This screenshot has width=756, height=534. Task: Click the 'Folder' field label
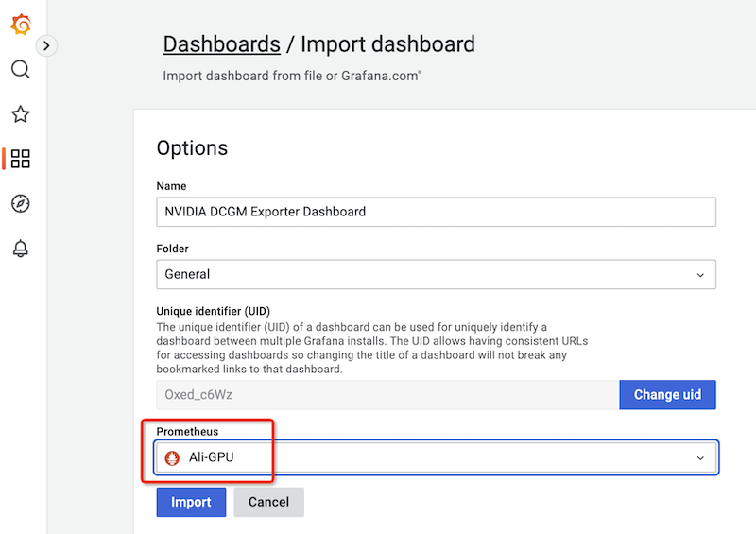pyautogui.click(x=172, y=249)
